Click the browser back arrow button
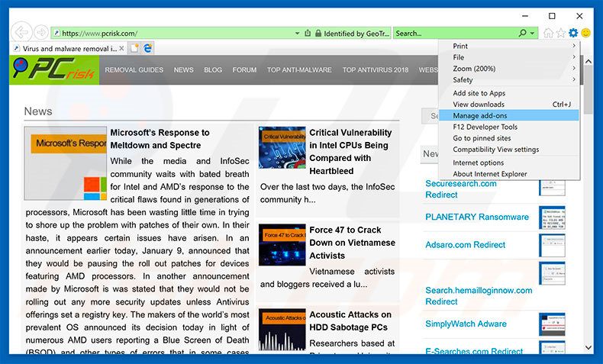Screen dimensions: 603x364 pos(21,33)
